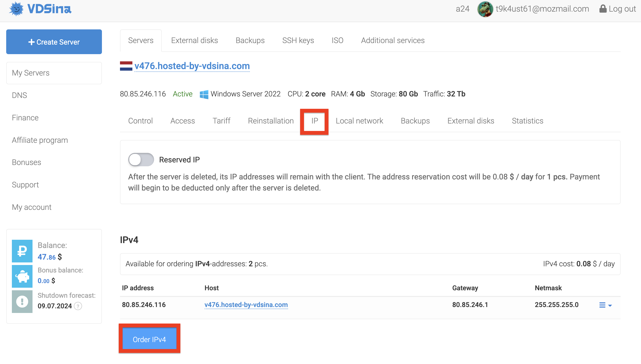Open the SSH keys tab

point(298,40)
